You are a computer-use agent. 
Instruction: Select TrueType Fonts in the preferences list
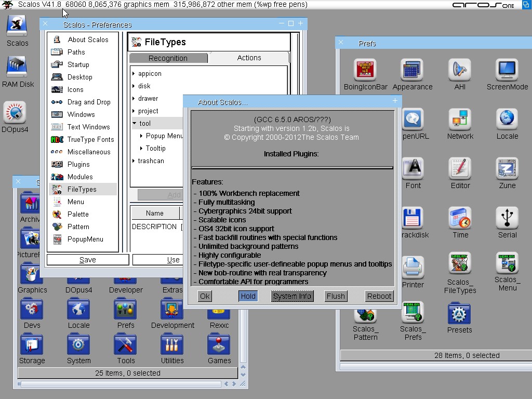[90, 139]
